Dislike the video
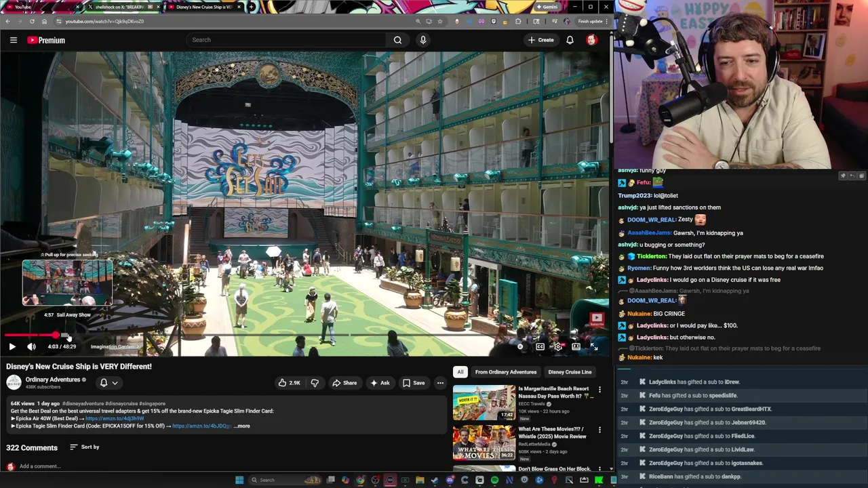The image size is (868, 488). pyautogui.click(x=315, y=383)
